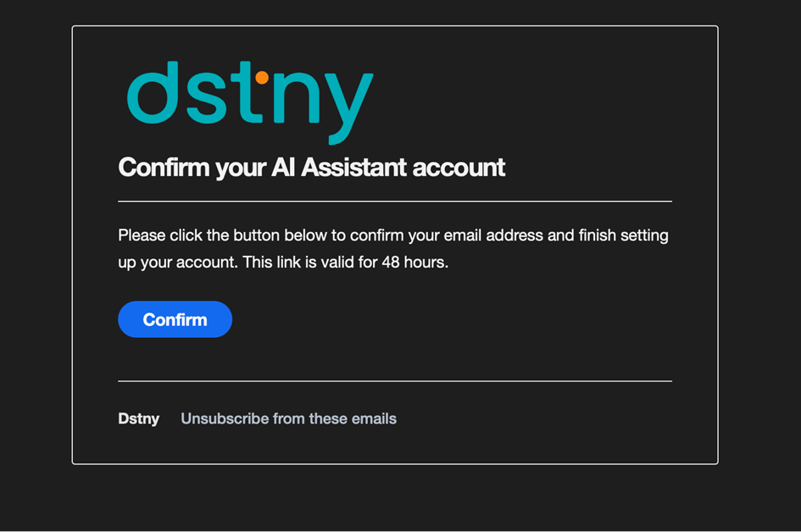This screenshot has width=801, height=532.
Task: Click the divider line below the heading
Action: coord(395,202)
